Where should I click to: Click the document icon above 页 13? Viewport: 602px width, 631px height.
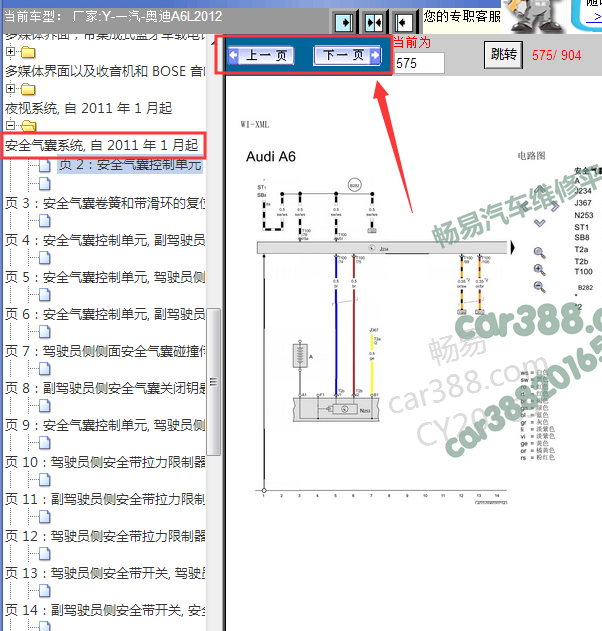pyautogui.click(x=45, y=554)
